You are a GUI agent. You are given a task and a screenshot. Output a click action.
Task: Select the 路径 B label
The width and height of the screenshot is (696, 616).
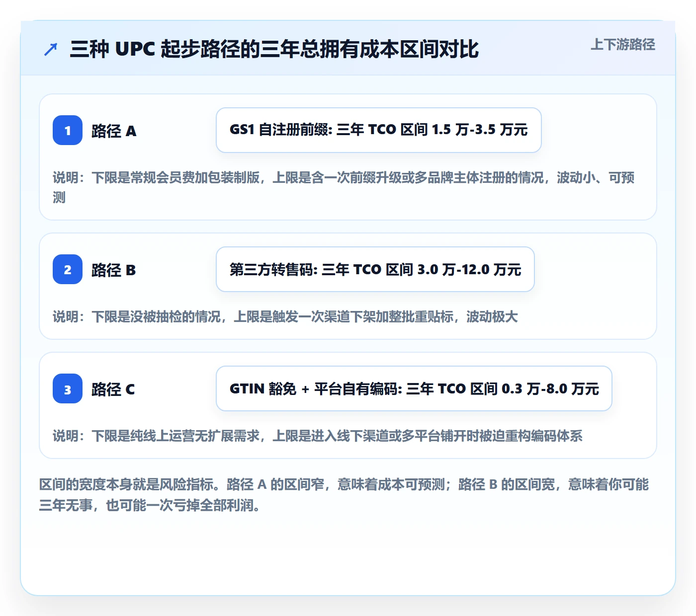pyautogui.click(x=114, y=270)
